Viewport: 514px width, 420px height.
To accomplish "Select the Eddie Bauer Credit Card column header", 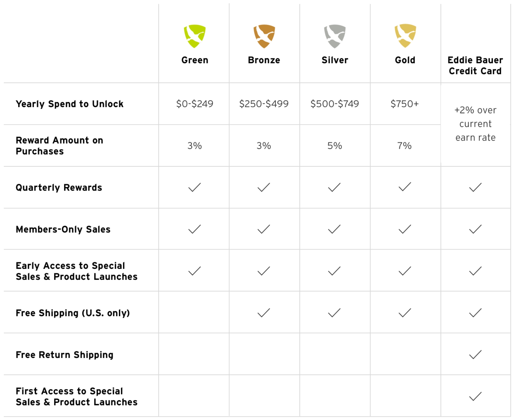I will (475, 66).
